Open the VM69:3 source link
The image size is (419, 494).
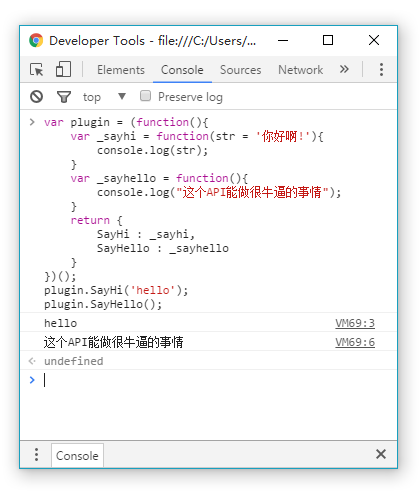pyautogui.click(x=355, y=323)
